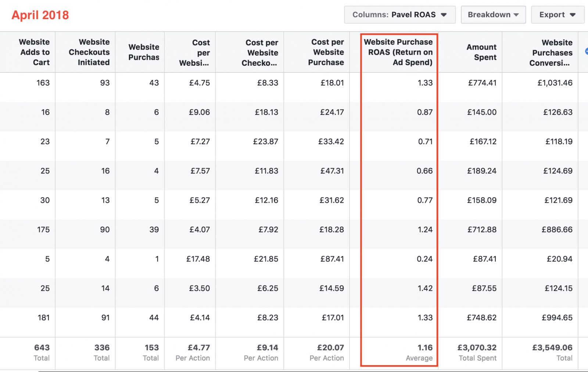Click amount spent £189.24
The width and height of the screenshot is (588, 372).
tap(482, 171)
